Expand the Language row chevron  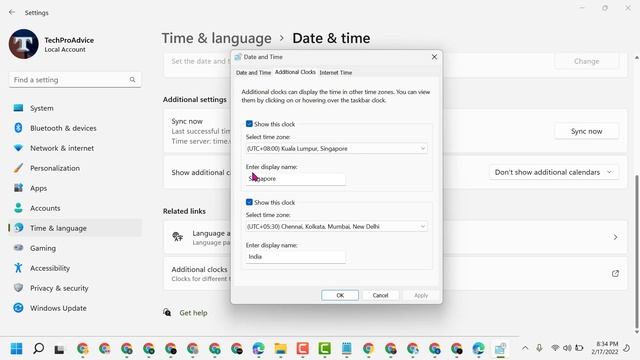pos(615,237)
